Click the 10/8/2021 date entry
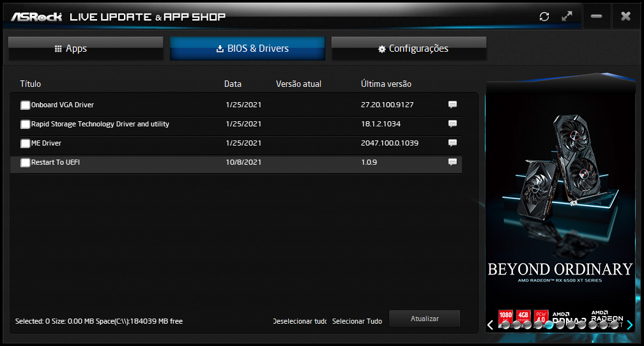644x346 pixels. click(243, 162)
